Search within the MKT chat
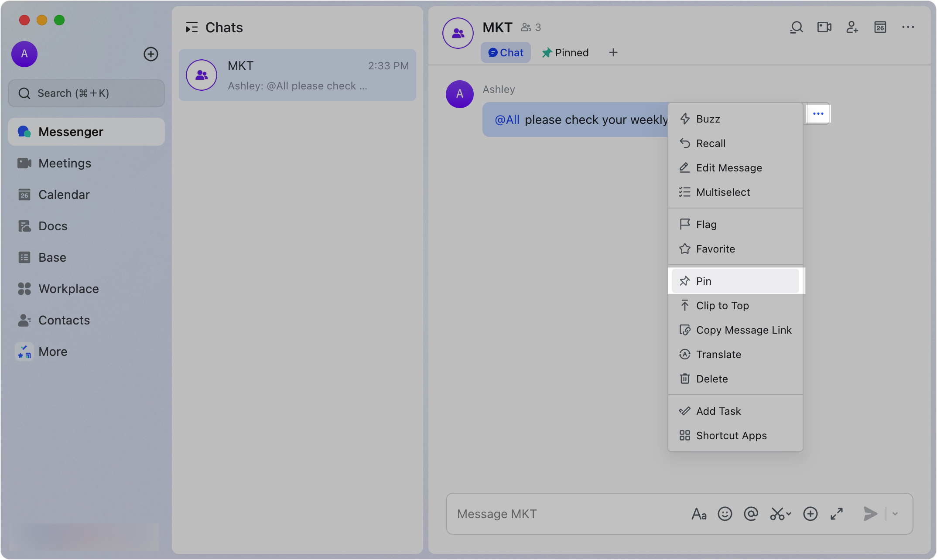 point(796,27)
